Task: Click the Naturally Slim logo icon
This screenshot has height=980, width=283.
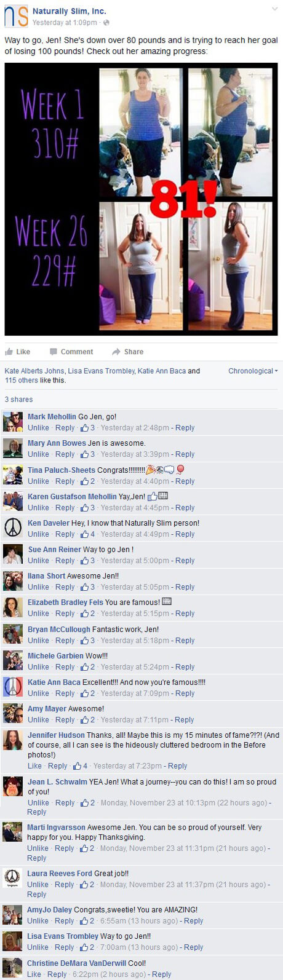Action: [15, 17]
